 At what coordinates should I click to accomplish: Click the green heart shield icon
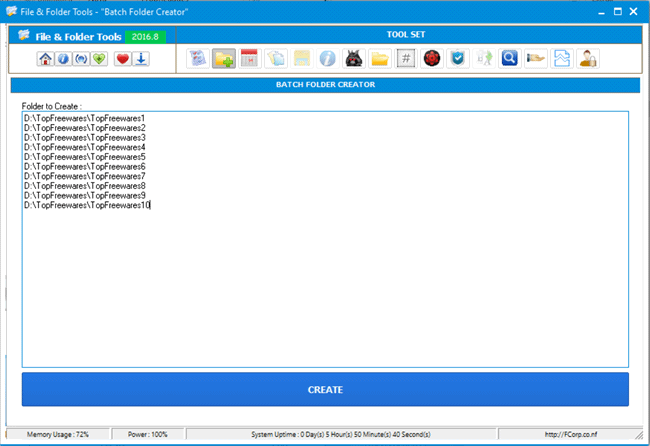[x=99, y=59]
